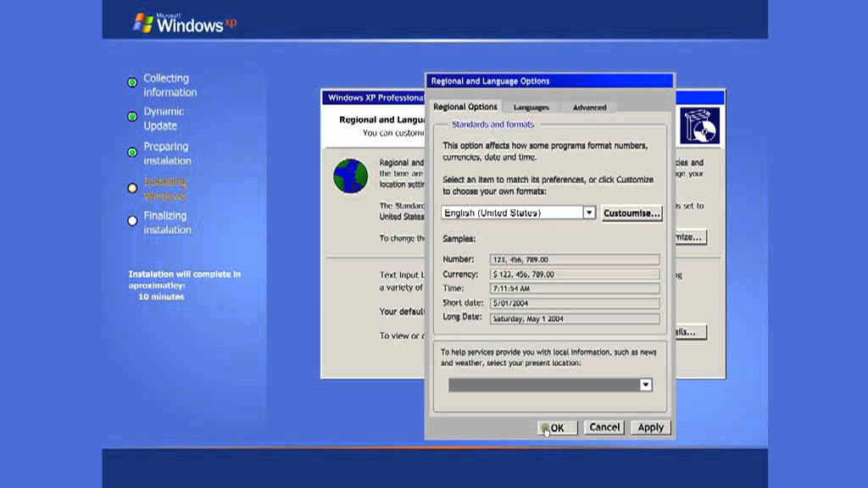Open the present location dropdown arrow
Image resolution: width=868 pixels, height=488 pixels.
point(645,385)
